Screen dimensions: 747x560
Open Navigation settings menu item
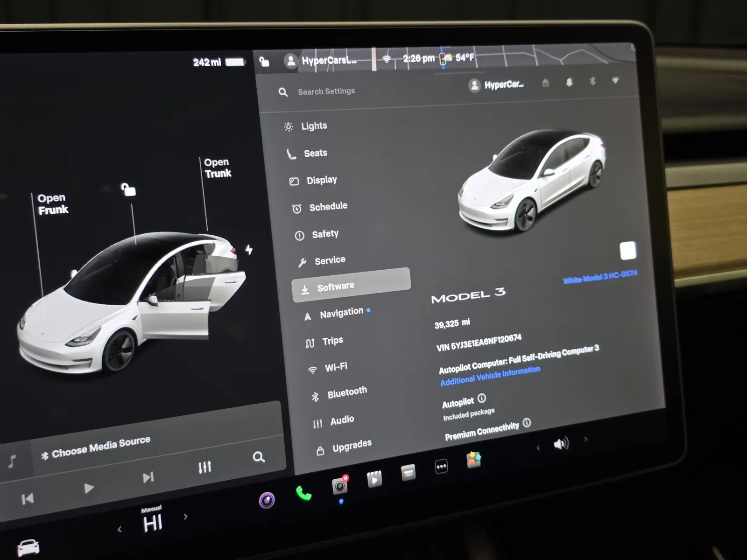pos(341,313)
